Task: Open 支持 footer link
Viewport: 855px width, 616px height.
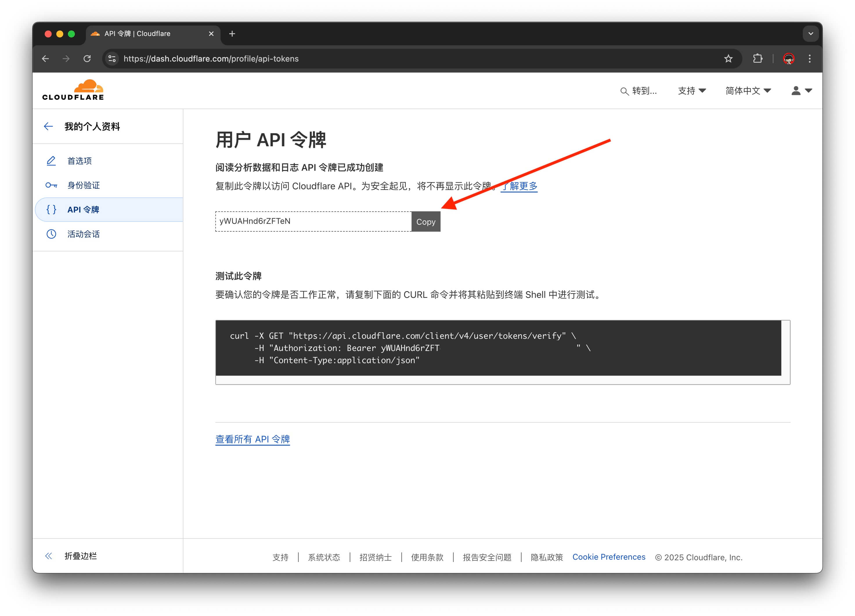Action: click(280, 558)
